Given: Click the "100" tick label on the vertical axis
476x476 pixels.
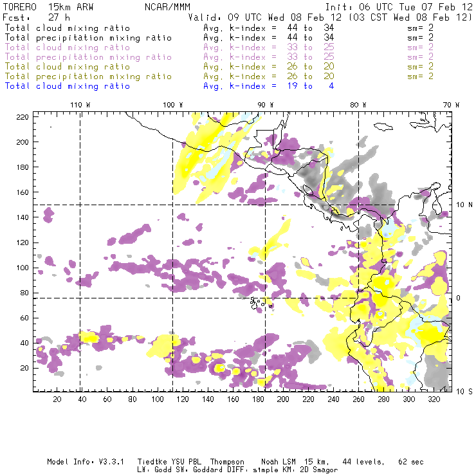Looking at the screenshot, I should [23, 268].
